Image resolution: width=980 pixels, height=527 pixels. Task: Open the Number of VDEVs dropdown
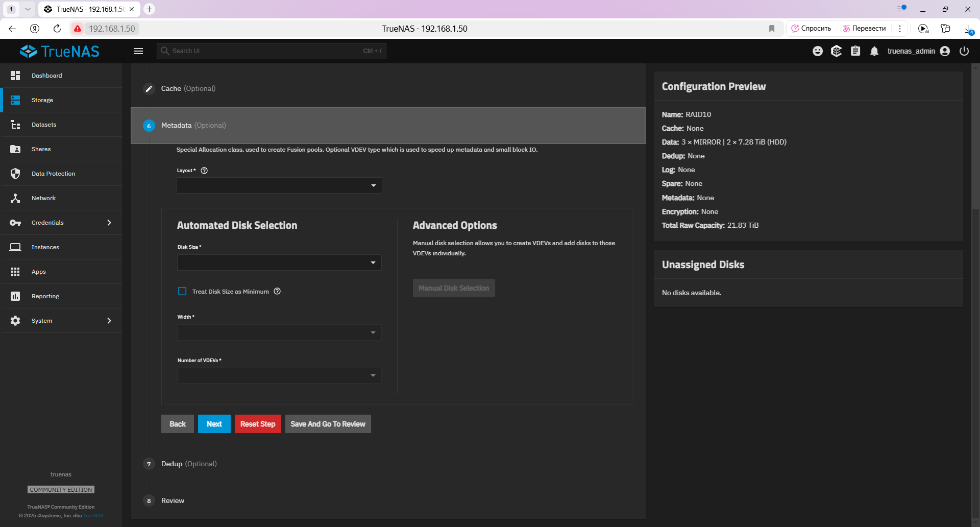(279, 375)
